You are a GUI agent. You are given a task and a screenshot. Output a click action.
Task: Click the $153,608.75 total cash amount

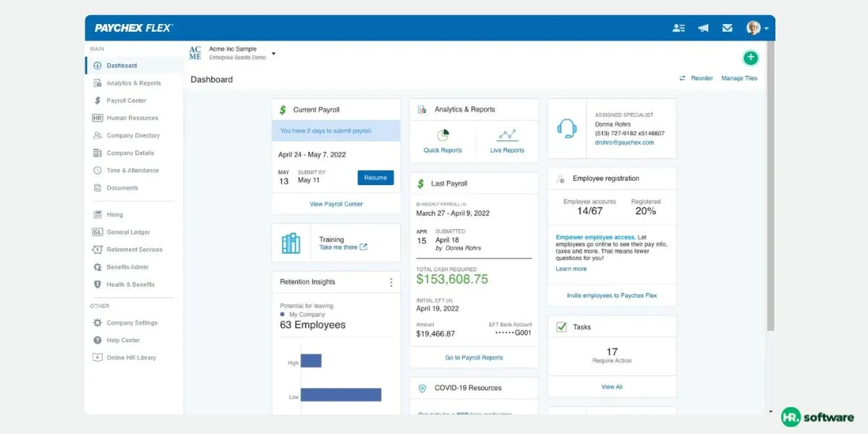pyautogui.click(x=452, y=279)
